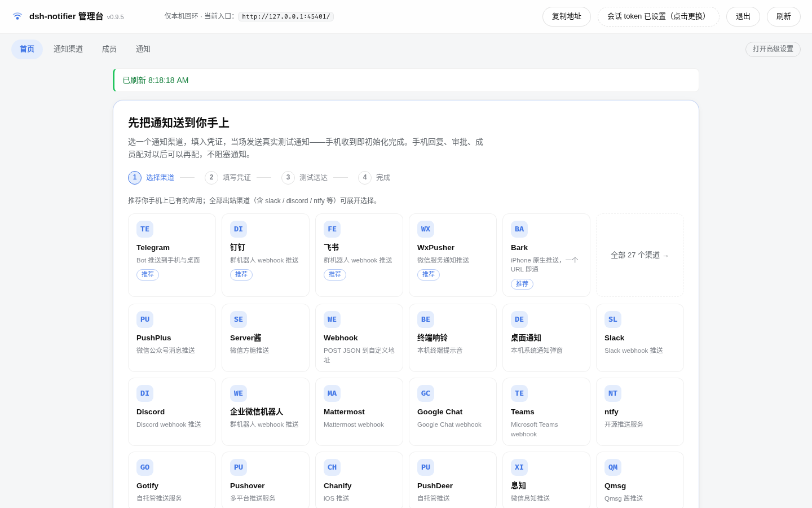This screenshot has height=508, width=812.
Task: Click the WE badge icon on 企业微信机器人 card
Action: (239, 393)
